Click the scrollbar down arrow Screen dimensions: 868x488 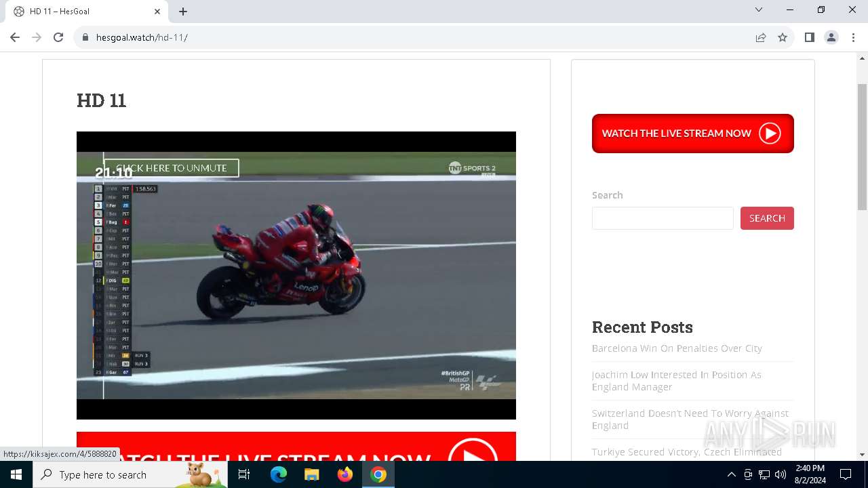[x=862, y=455]
